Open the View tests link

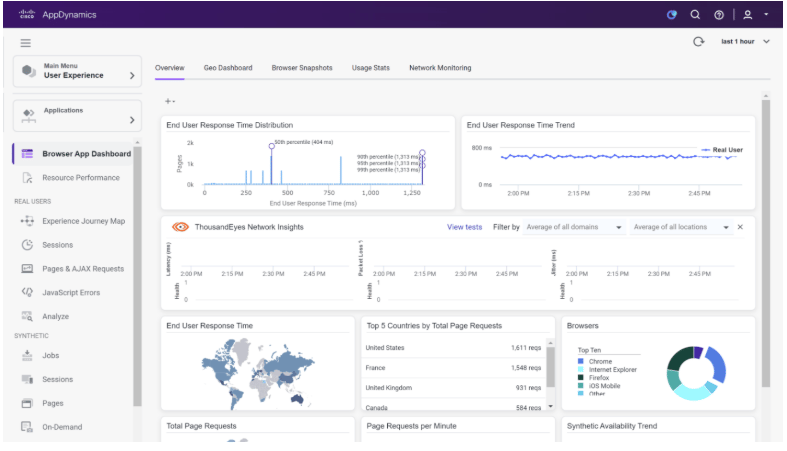464,227
